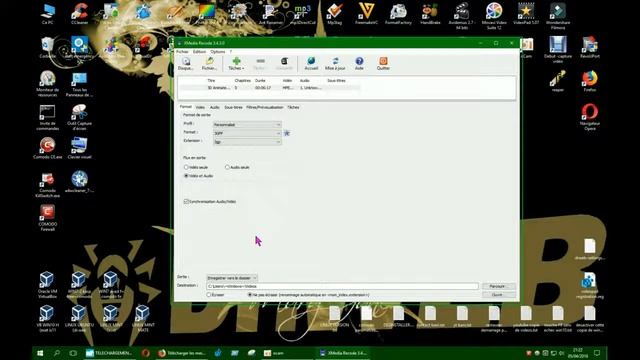Switch to TELECHARGEMEN taskbar window
The height and width of the screenshot is (360, 640).
coord(109,353)
